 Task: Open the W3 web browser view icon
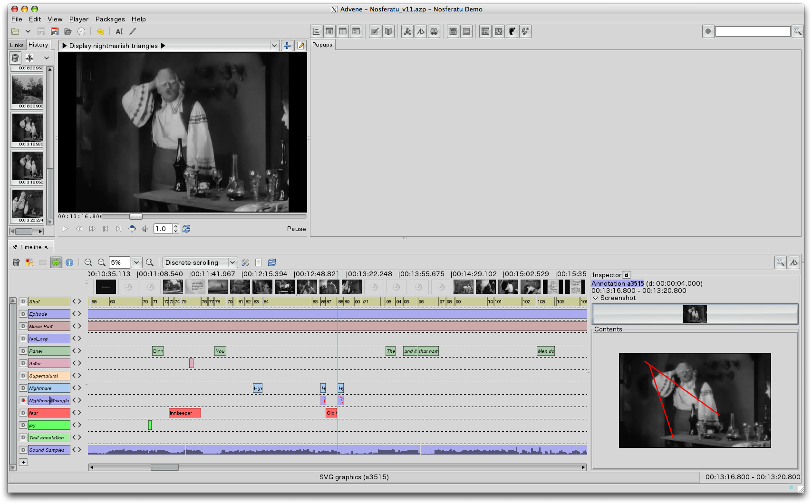point(453,31)
